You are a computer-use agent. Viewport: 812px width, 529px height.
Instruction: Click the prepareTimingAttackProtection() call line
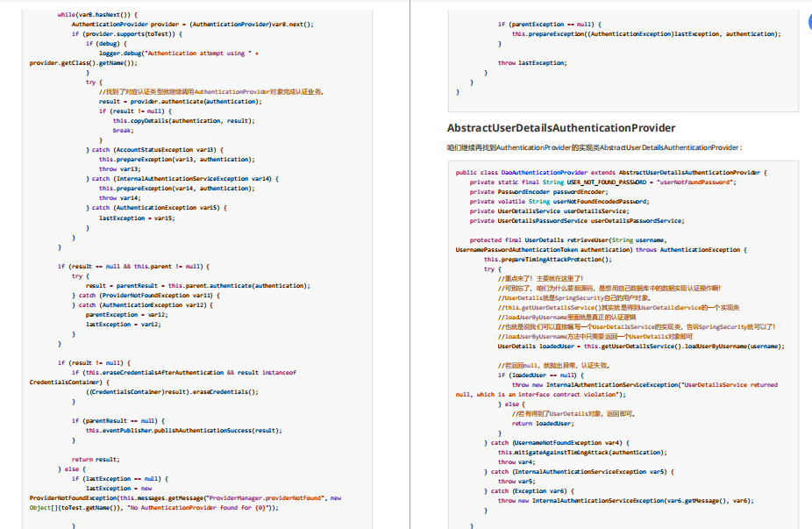tap(548, 260)
